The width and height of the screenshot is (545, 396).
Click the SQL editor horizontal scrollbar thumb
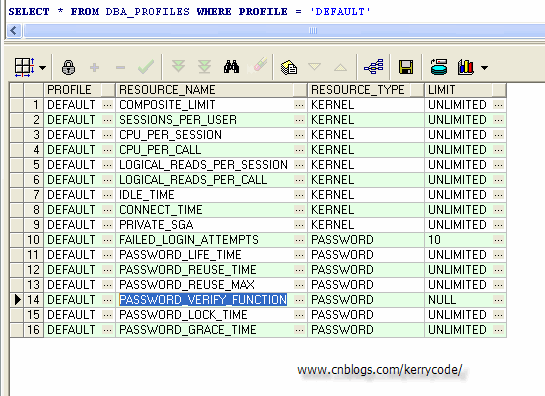click(313, 31)
